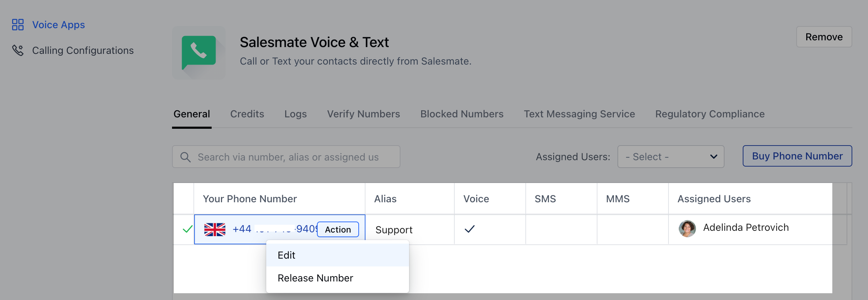Viewport: 868px width, 300px height.
Task: Click the Calling Configurations phone icon
Action: coord(18,50)
